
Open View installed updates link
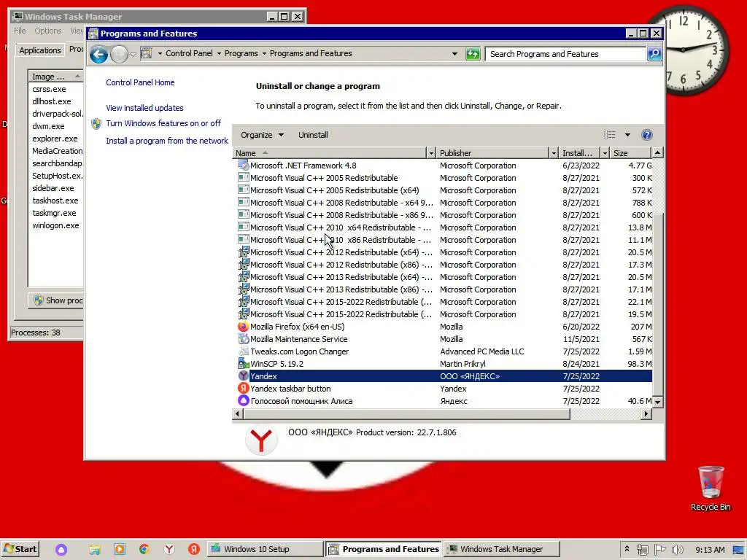(x=144, y=108)
